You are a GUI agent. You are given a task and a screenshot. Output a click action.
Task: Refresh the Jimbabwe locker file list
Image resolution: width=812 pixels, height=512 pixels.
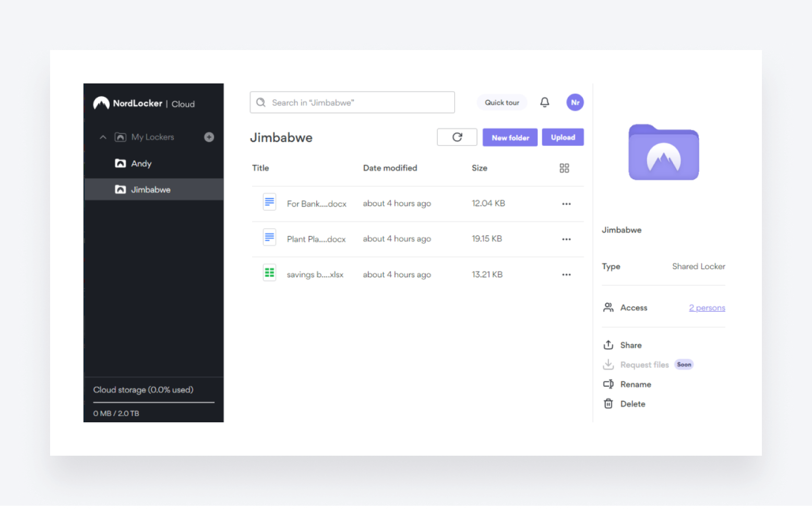457,137
